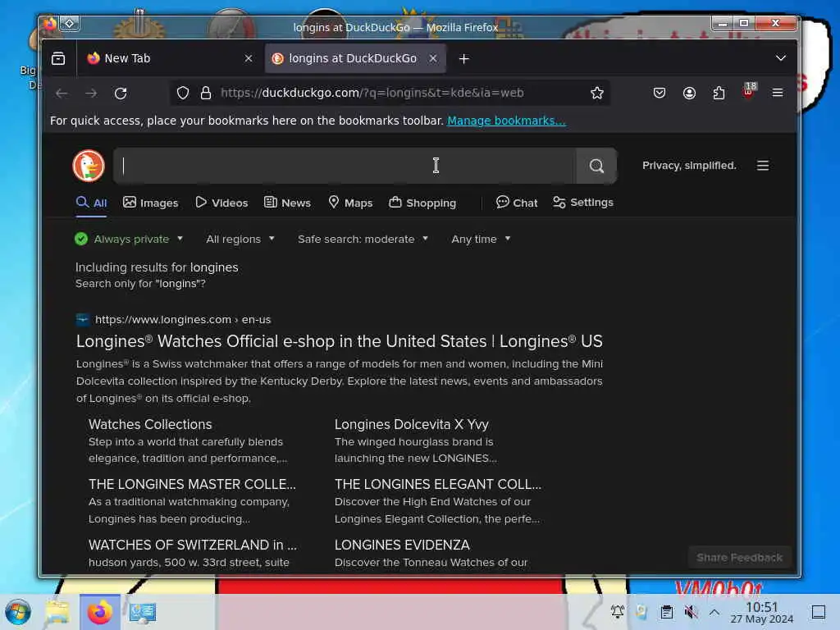Open the All regions dropdown
Viewport: 840px width, 630px height.
click(240, 239)
